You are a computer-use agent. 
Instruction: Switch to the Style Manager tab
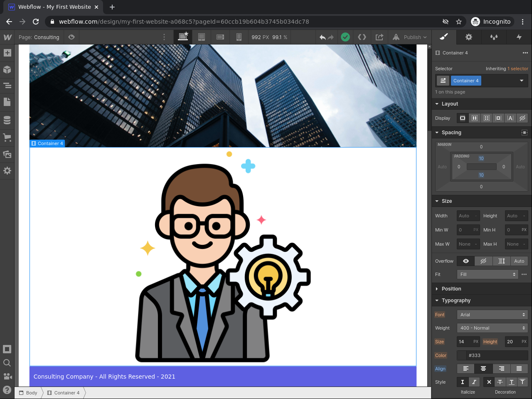(494, 37)
